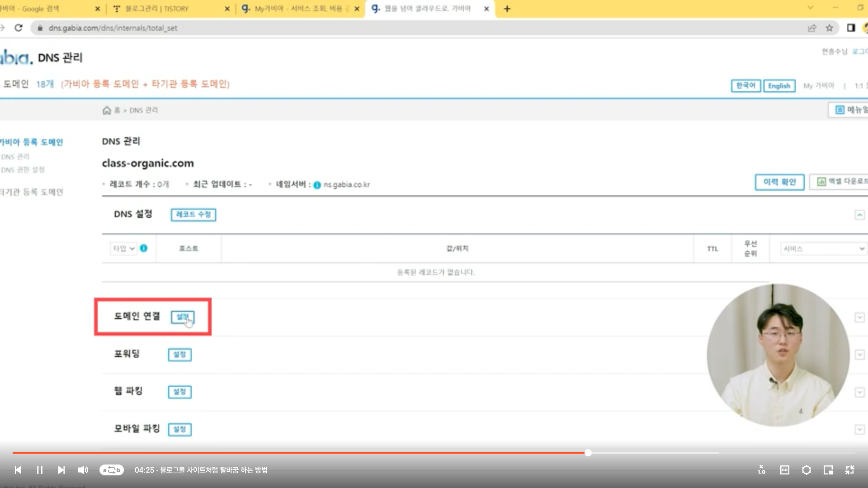Screen dimensions: 868x488
Task: Exit fullscreen mode on the player
Action: [850, 470]
